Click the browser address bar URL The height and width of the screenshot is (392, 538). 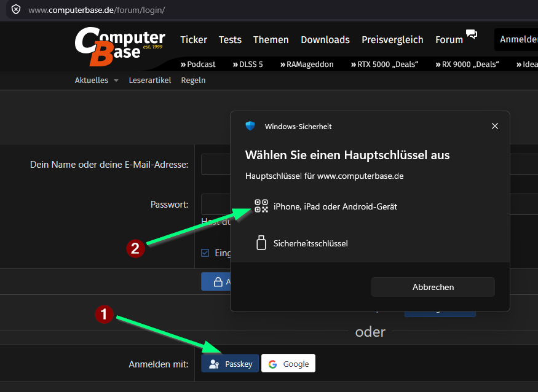click(97, 10)
